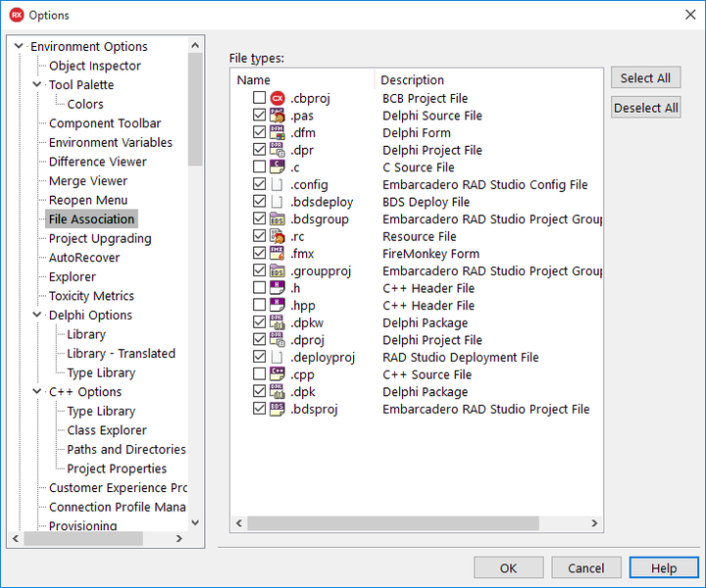Click the RX logo in title bar

[17, 15]
